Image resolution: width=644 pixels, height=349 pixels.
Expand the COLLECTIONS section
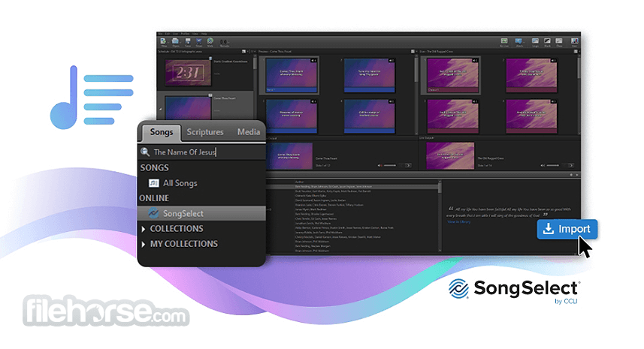[144, 229]
